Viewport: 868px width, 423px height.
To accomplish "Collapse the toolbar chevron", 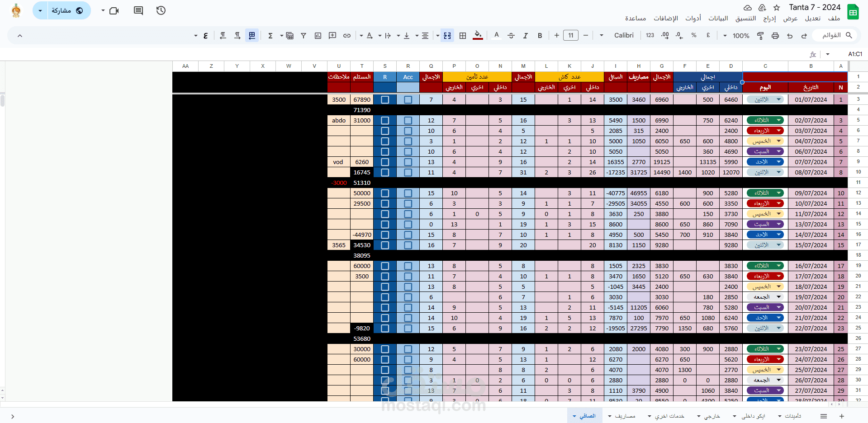I will 20,36.
